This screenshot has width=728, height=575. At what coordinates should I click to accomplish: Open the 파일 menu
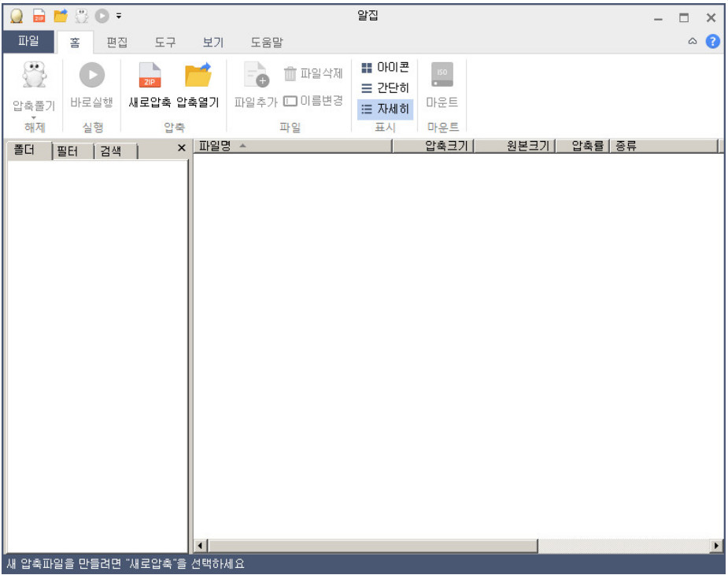coord(28,42)
